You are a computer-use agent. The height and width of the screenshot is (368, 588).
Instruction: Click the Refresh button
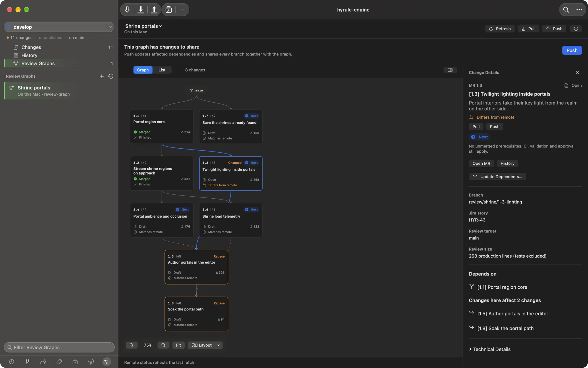(x=500, y=29)
